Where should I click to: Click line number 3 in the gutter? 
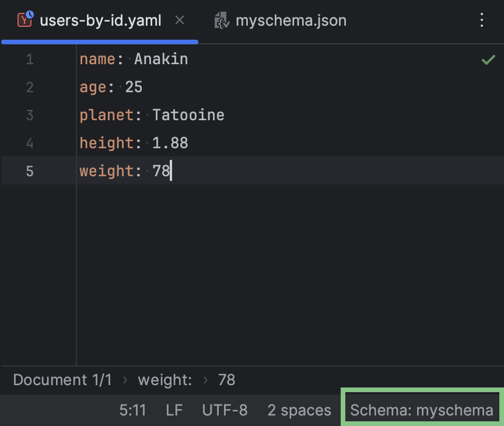[29, 115]
